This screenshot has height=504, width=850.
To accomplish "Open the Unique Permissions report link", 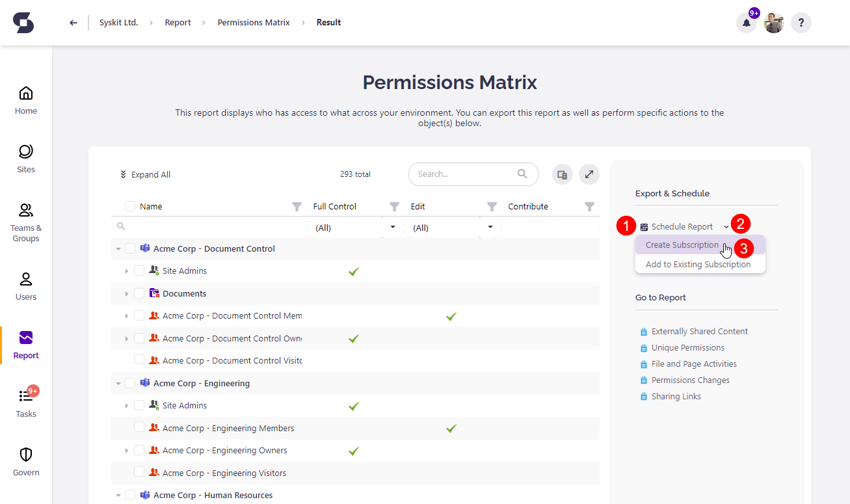I will [689, 347].
